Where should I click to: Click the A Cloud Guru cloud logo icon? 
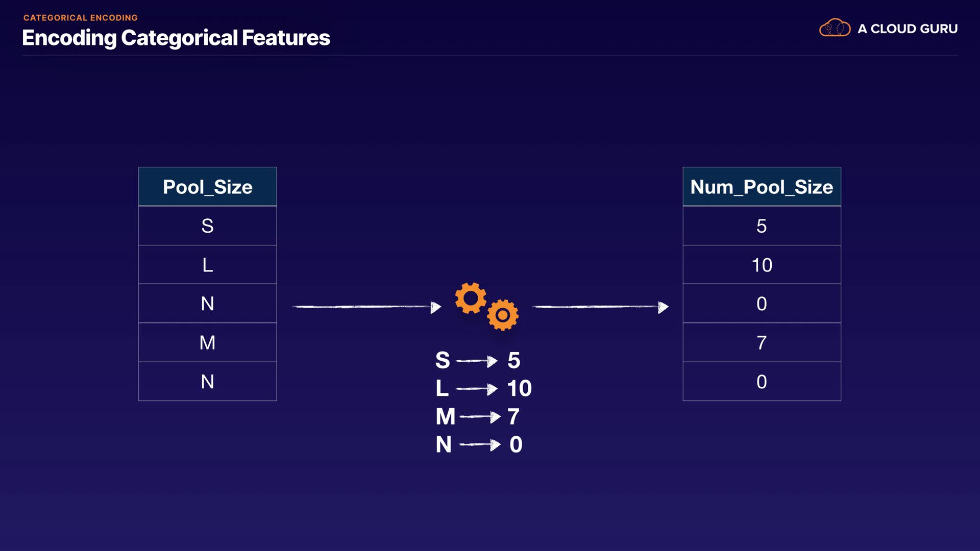tap(835, 28)
